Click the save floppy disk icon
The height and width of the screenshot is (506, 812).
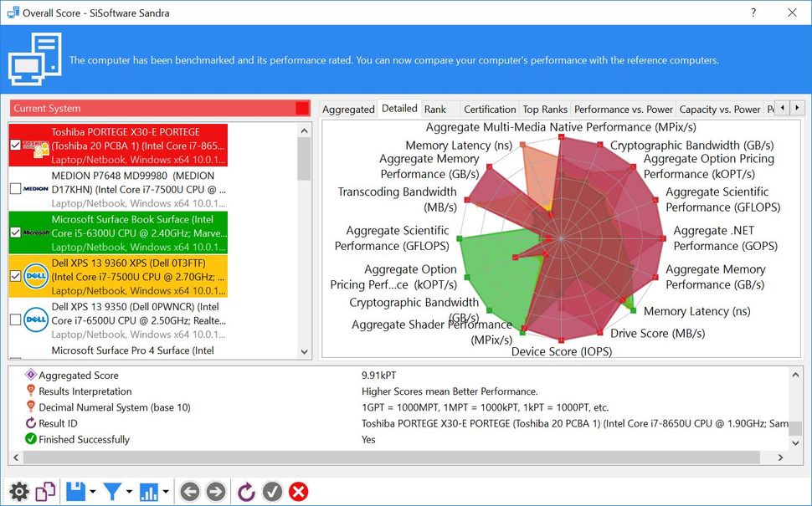(x=75, y=492)
